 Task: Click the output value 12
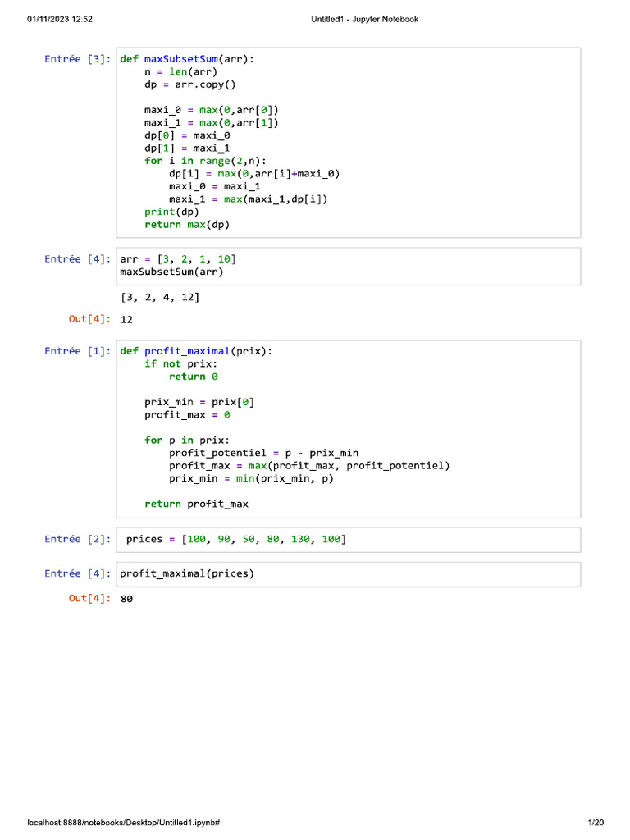pos(126,319)
